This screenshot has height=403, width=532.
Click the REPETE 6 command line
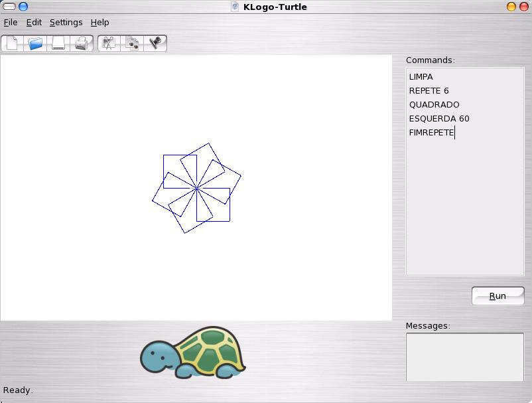point(429,91)
